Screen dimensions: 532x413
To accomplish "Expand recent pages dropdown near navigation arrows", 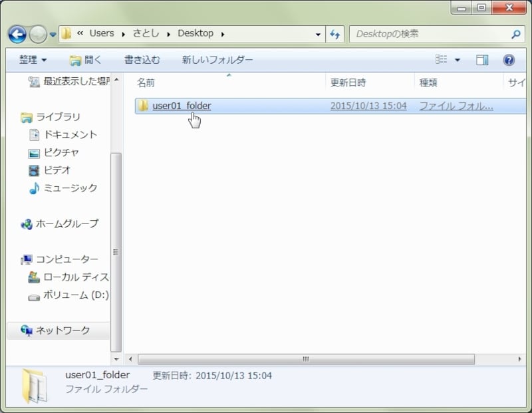I will coord(53,35).
